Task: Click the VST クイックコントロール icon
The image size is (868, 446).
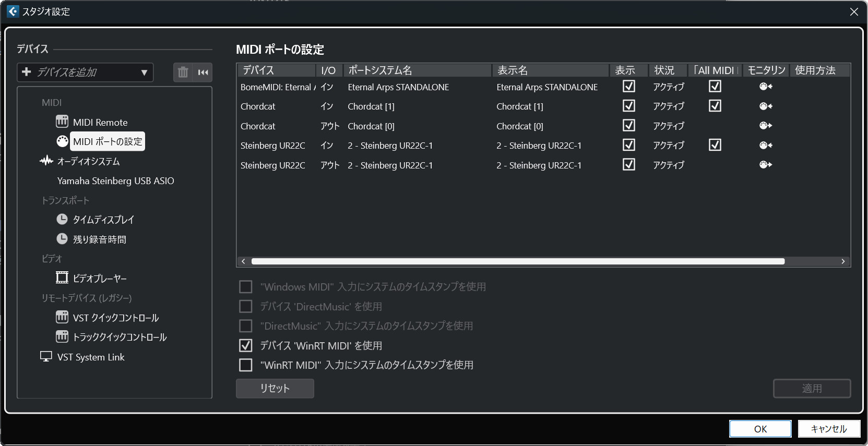Action: (x=62, y=317)
